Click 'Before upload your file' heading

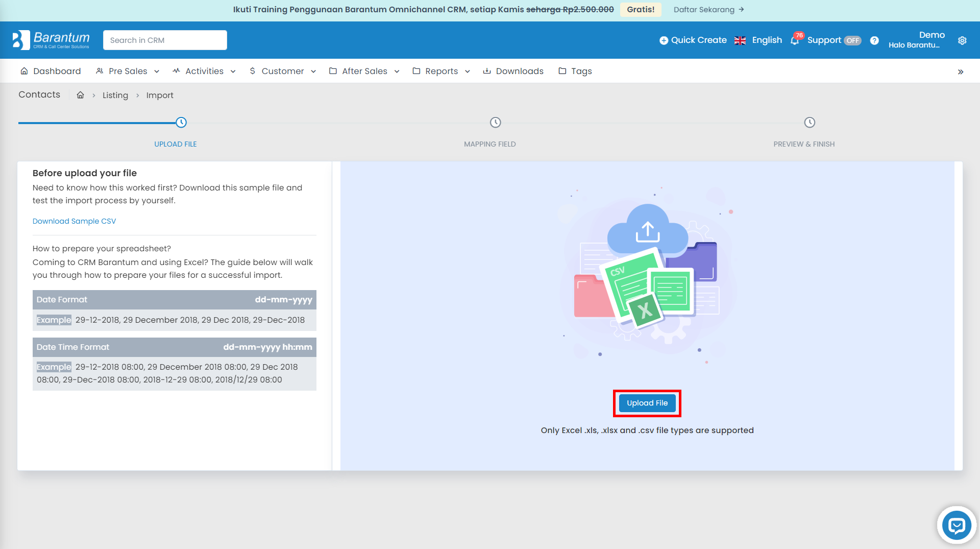[85, 173]
